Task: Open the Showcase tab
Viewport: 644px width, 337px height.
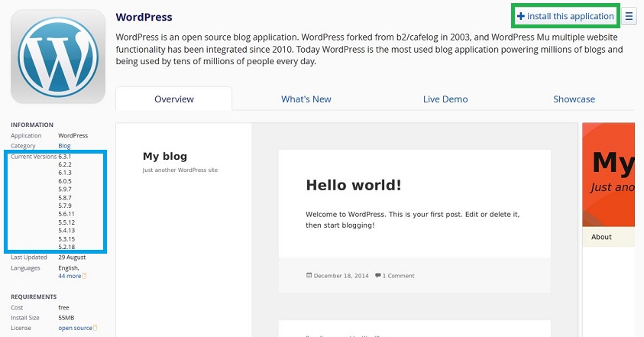Action: (574, 99)
